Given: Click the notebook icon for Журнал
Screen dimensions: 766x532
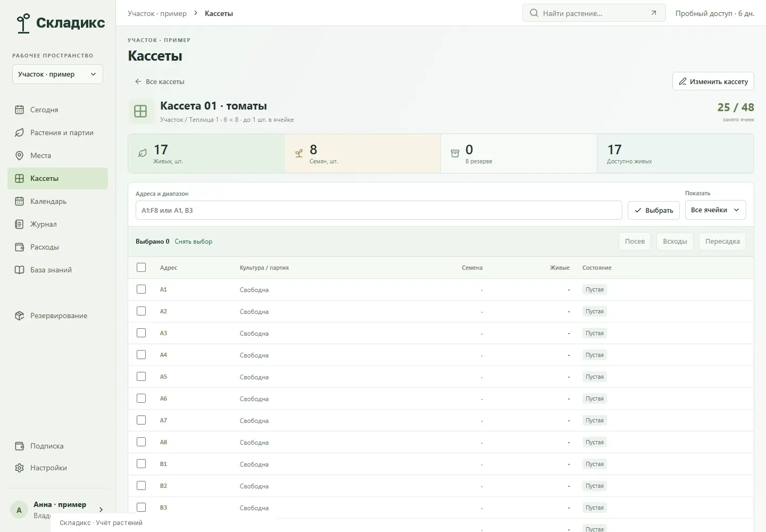Looking at the screenshot, I should click(x=20, y=224).
